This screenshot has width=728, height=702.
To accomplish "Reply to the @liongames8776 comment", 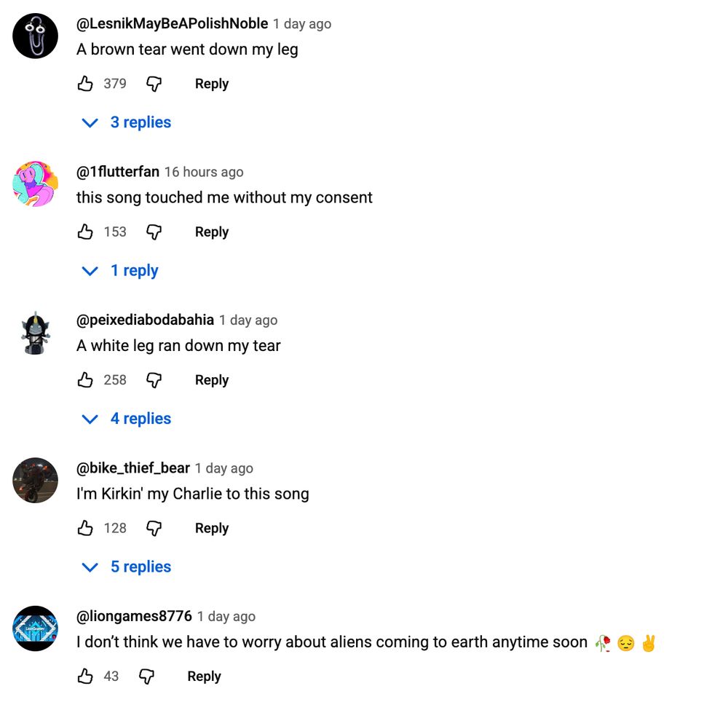I will [x=205, y=676].
